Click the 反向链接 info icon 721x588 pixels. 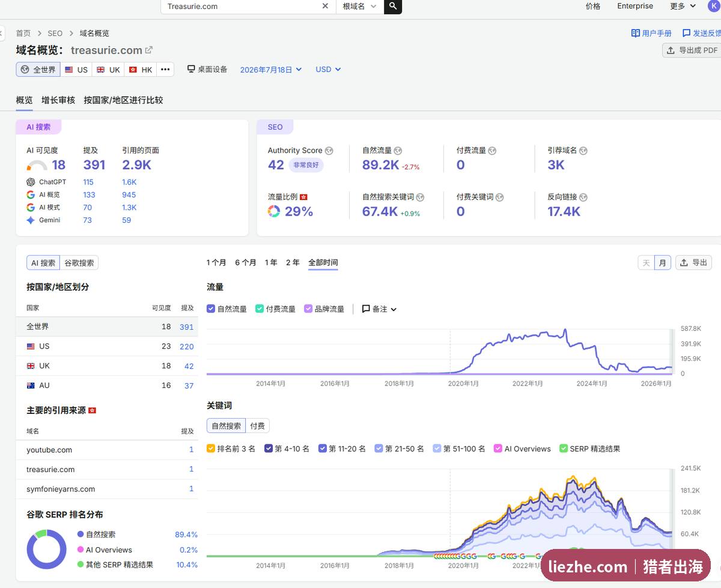[x=583, y=197]
